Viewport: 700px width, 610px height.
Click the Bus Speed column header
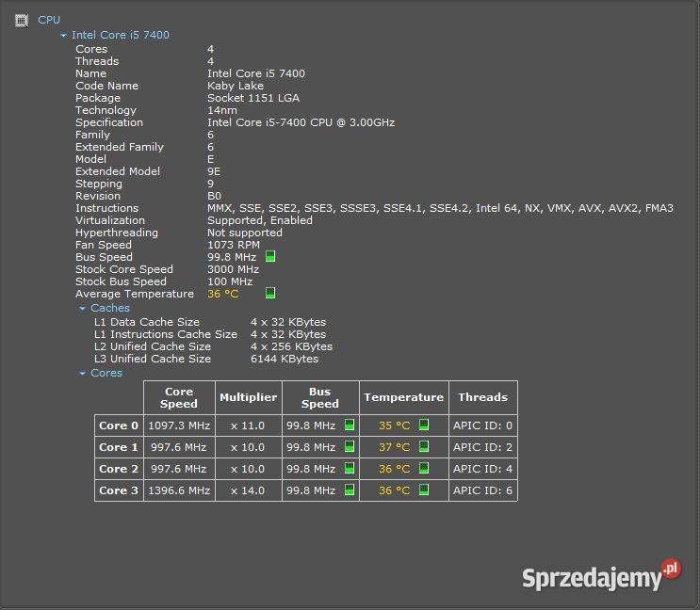320,397
